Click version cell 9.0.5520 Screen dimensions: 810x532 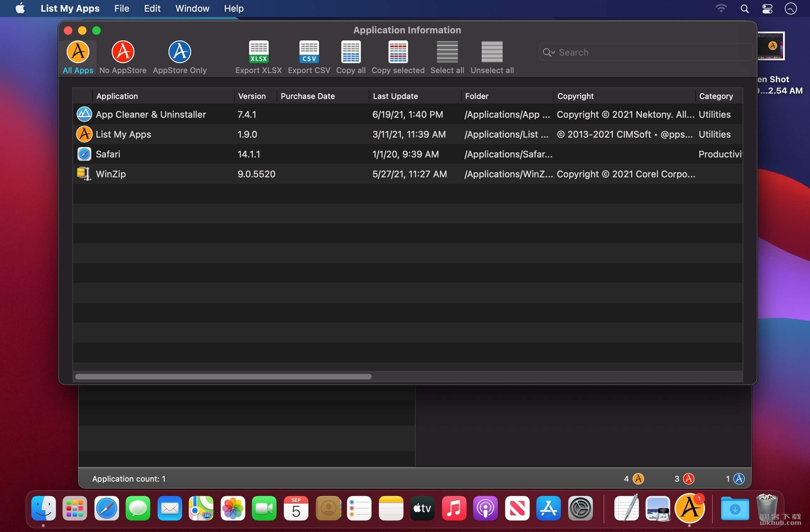(x=256, y=174)
